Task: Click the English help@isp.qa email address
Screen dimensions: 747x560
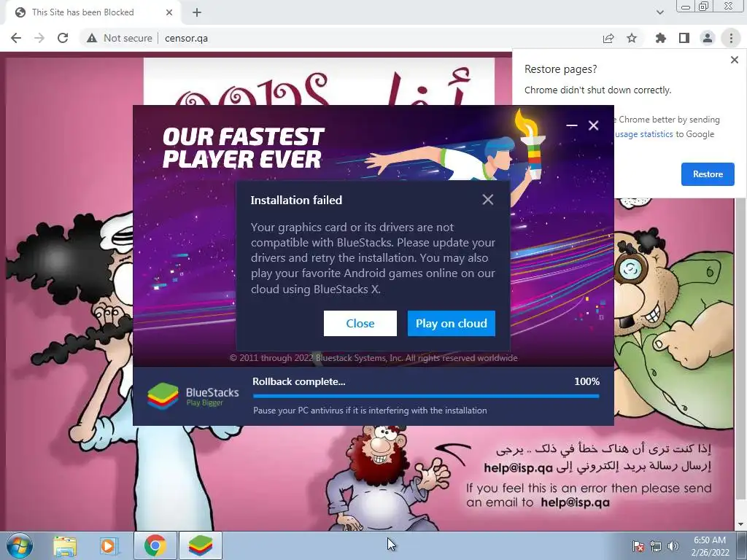Action: coord(575,502)
